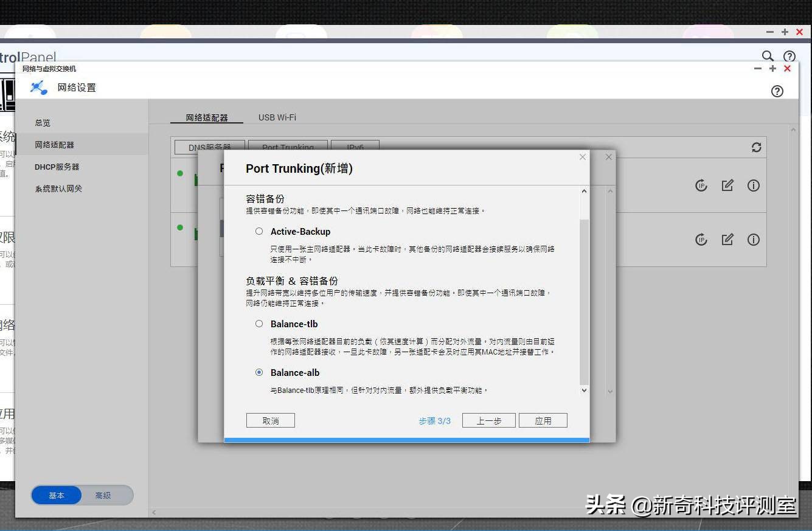Cancel the Port Trunking wizard
The image size is (812, 531).
coord(270,420)
